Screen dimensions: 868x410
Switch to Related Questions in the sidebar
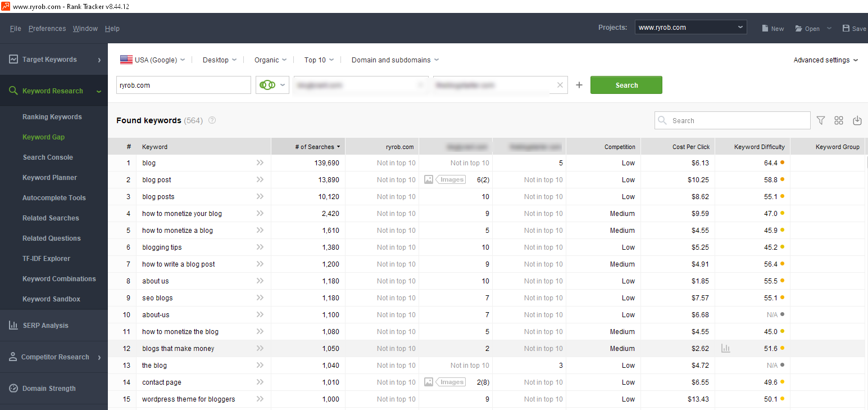[x=51, y=238]
